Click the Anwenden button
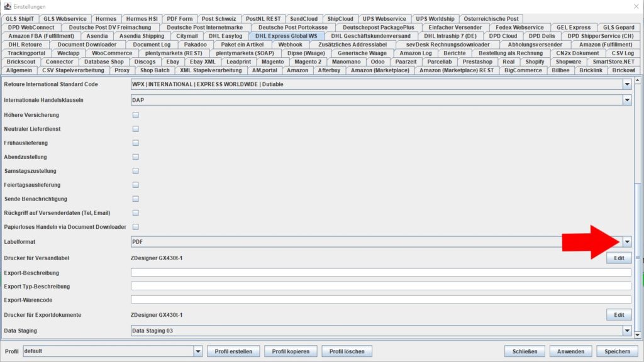 [x=570, y=351]
